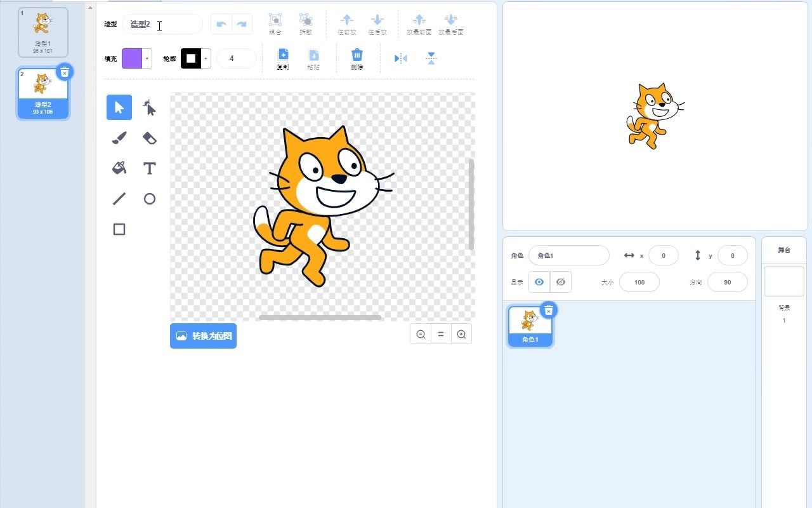Click the costume name field 造型2
812x508 pixels.
(162, 24)
